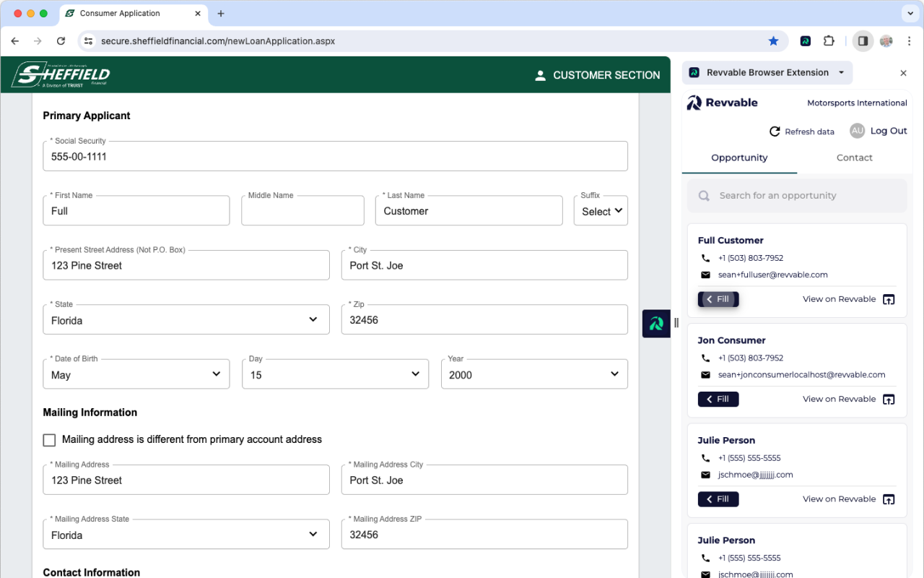
Task: Click the address bar URL
Action: coord(218,41)
